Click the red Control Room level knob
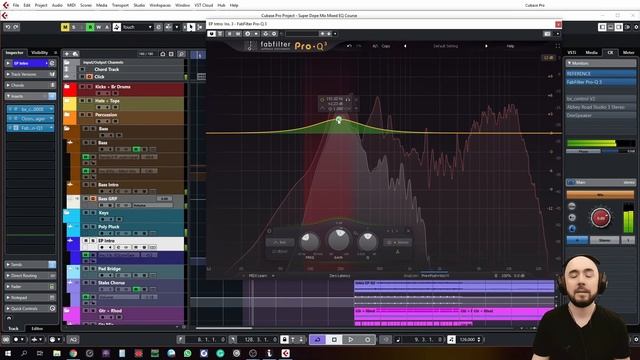 pyautogui.click(x=600, y=218)
